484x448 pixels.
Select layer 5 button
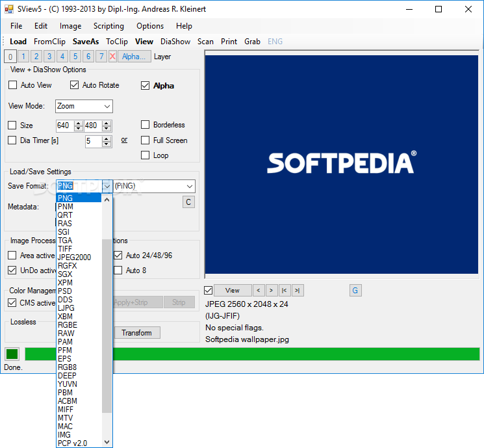point(75,57)
